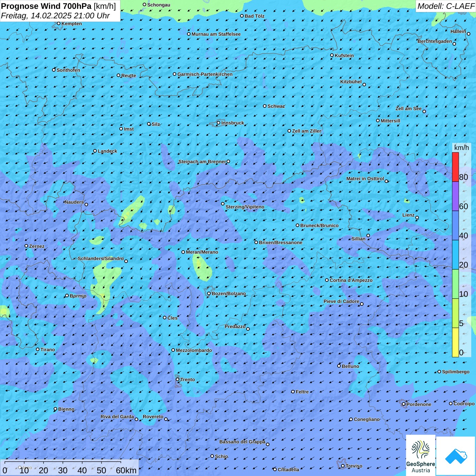Image resolution: width=476 pixels, height=476 pixels.
Task: Click the Trento city label
Action: [x=188, y=379]
